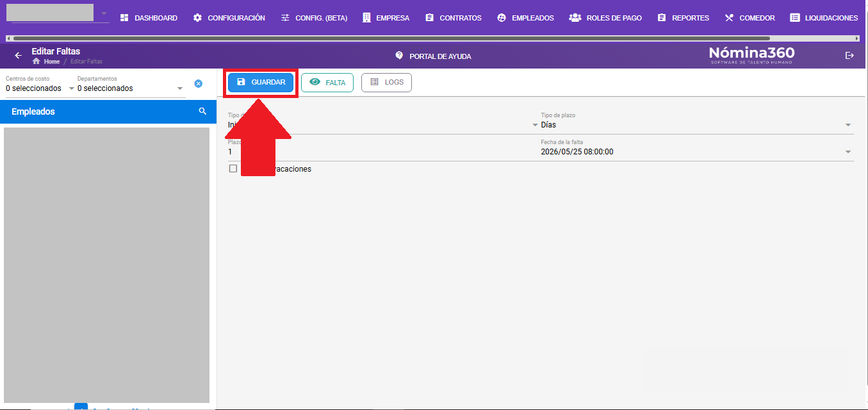This screenshot has height=410, width=868.
Task: Open the Empresa menu
Action: tap(386, 18)
